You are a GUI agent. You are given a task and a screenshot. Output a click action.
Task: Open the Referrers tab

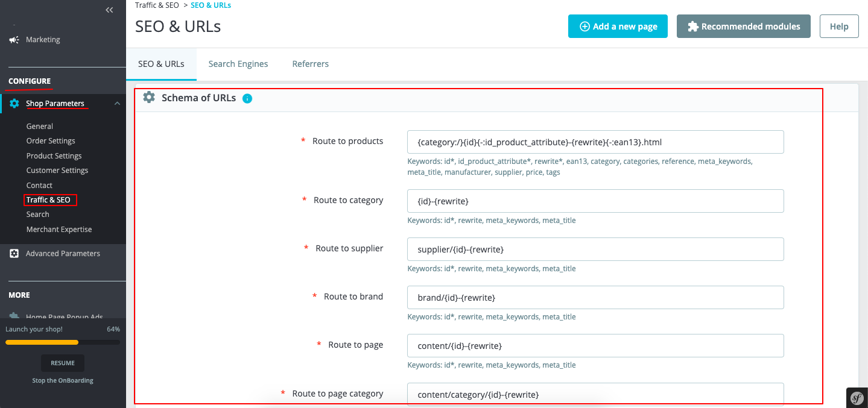[311, 64]
